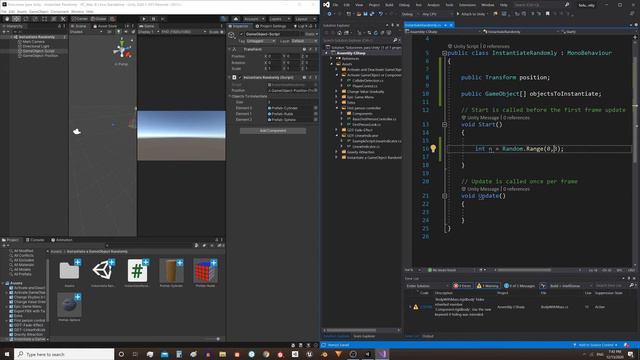This screenshot has height=360, width=640.
Task: Click the Solution Explorer refresh icon
Action: (376, 33)
